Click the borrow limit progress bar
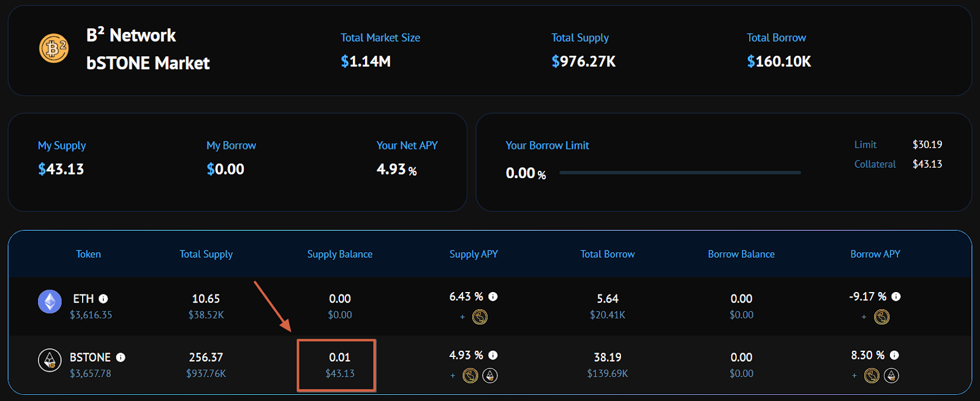 pos(680,173)
